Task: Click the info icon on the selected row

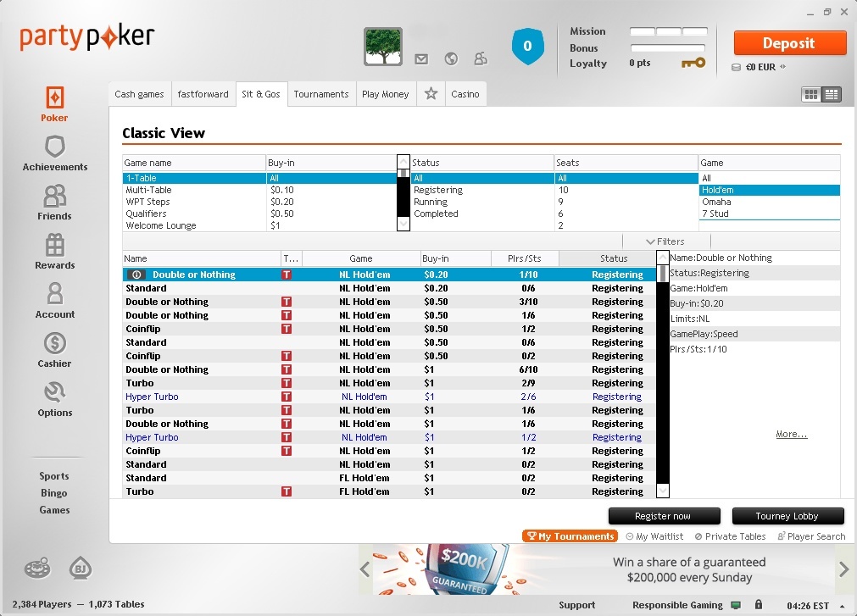Action: (x=136, y=275)
